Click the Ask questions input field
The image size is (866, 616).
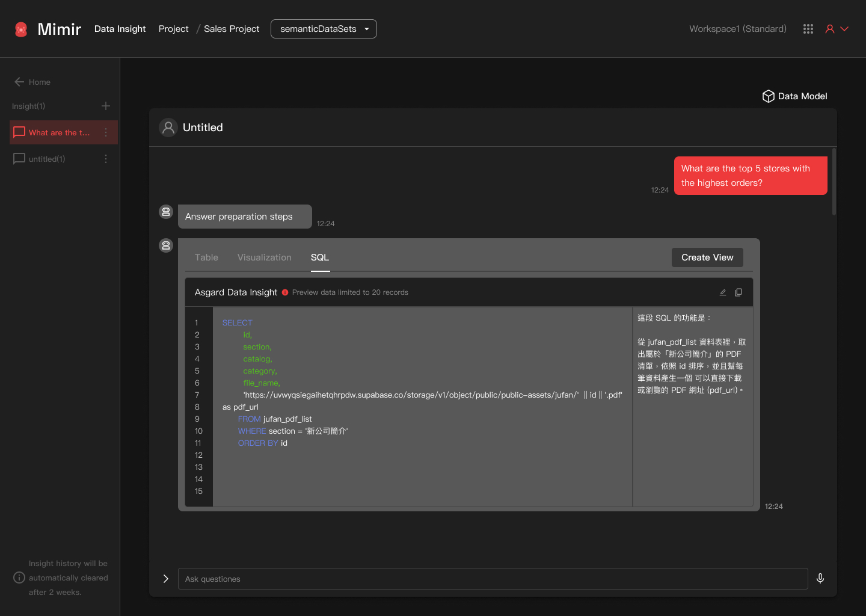[493, 578]
